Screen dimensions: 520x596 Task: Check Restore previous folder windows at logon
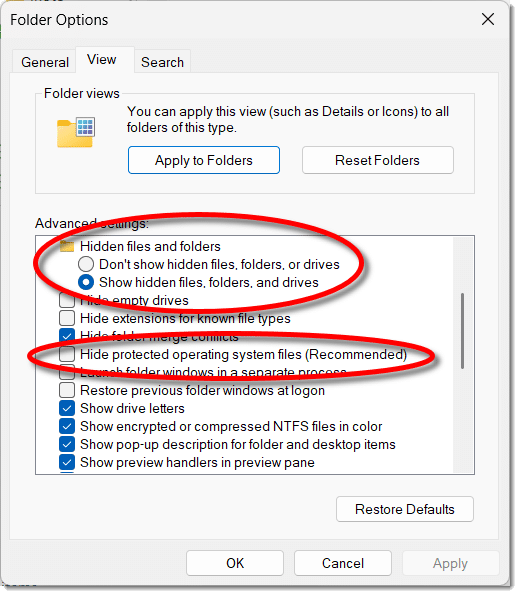(67, 390)
